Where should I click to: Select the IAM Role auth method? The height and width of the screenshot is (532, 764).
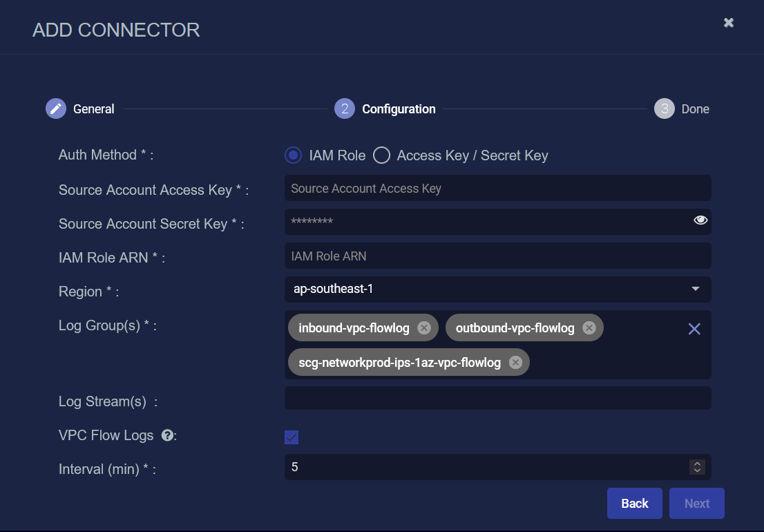[x=294, y=155]
